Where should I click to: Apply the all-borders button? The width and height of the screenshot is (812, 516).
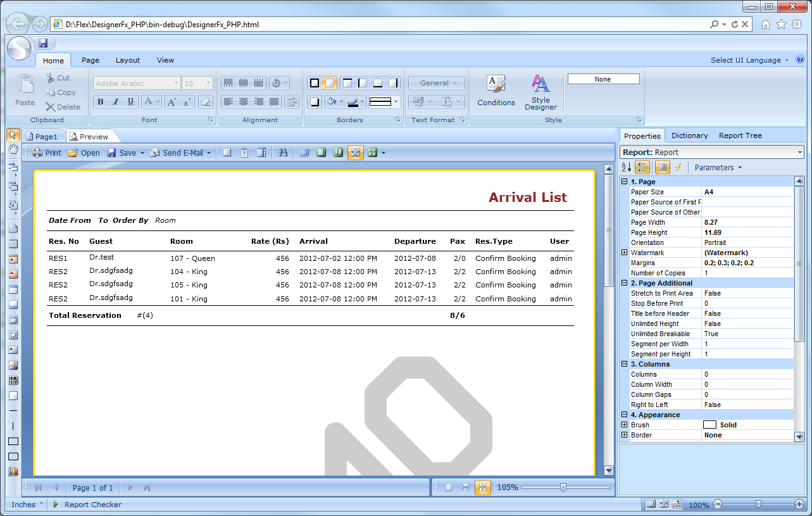click(x=314, y=83)
